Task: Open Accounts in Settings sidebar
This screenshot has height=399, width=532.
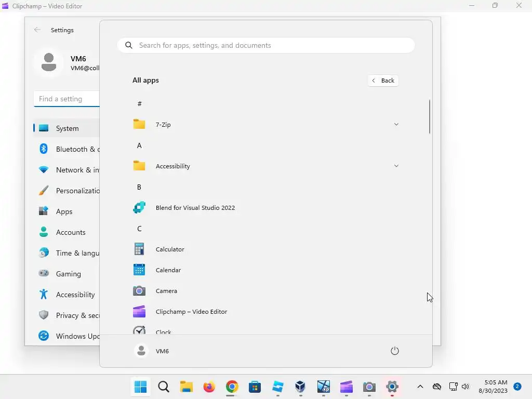Action: click(x=66, y=232)
